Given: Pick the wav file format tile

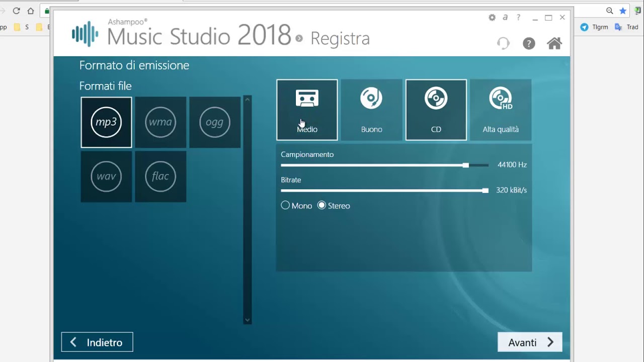Looking at the screenshot, I should pos(106,176).
